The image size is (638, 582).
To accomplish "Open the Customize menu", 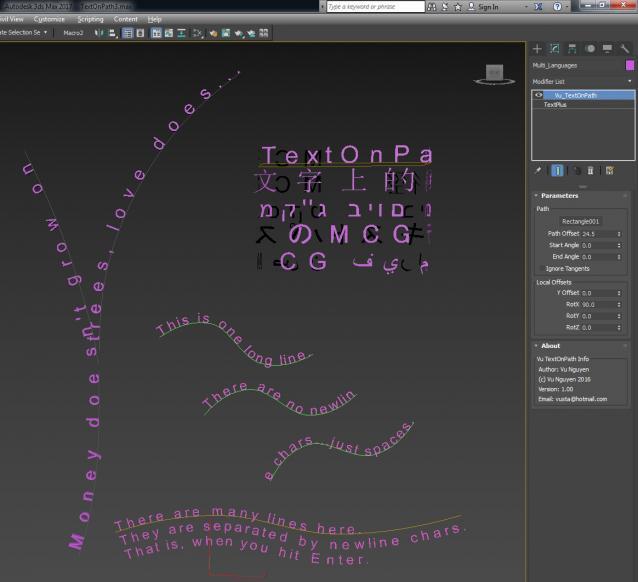I will (x=49, y=19).
